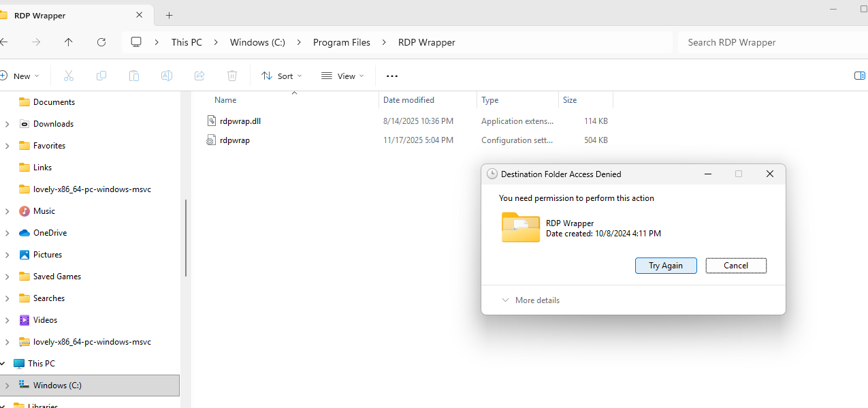Click the rdpwrap configuration file icon
This screenshot has height=408, width=868.
pos(211,140)
